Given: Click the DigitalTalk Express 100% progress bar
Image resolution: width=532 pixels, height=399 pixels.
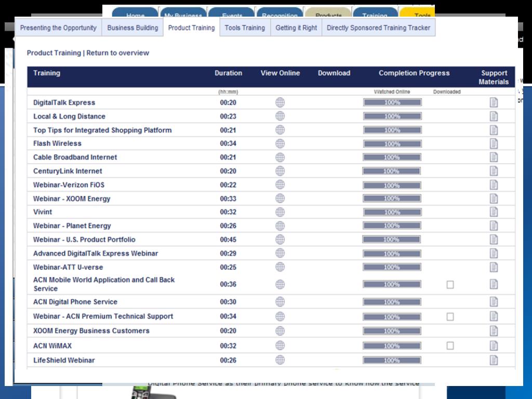Looking at the screenshot, I should 392,102.
